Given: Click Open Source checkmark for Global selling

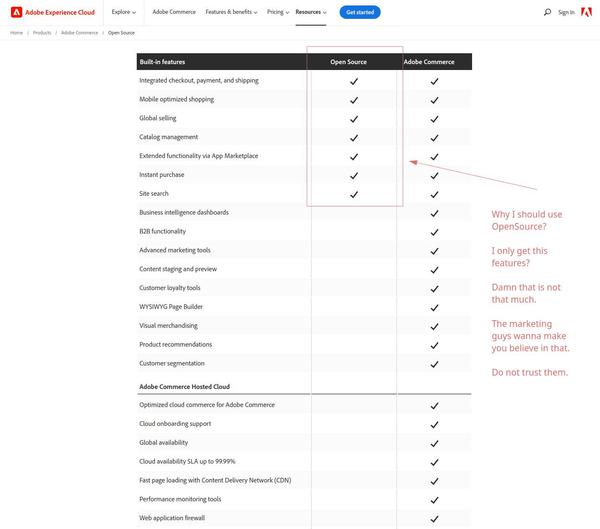Looking at the screenshot, I should click(354, 118).
